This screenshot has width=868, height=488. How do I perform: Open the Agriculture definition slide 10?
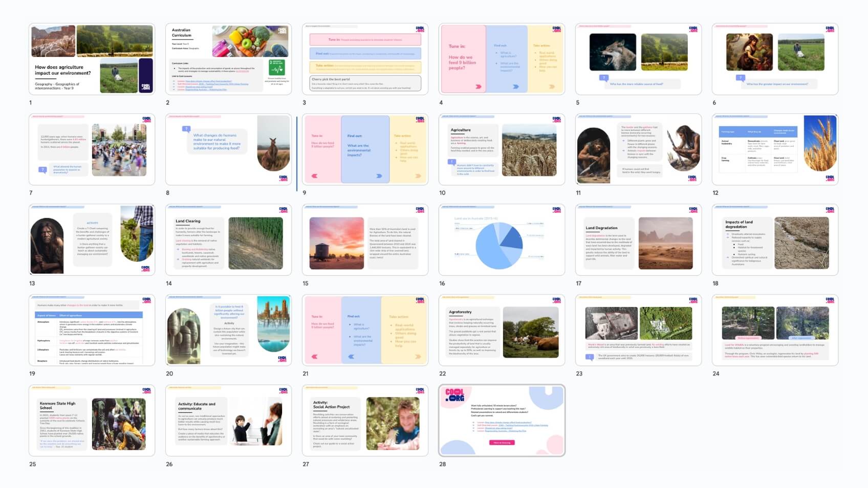502,149
